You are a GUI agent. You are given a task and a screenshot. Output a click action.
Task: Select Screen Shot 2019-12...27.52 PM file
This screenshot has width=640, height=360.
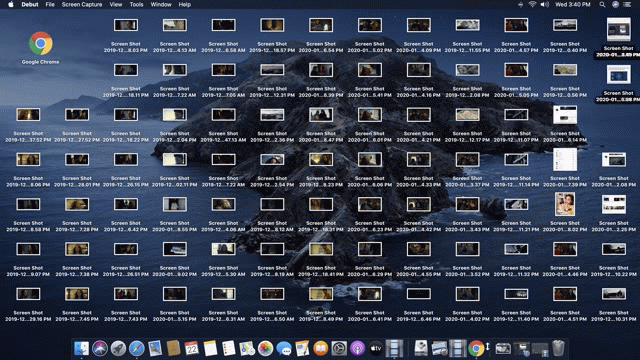pyautogui.click(x=77, y=115)
